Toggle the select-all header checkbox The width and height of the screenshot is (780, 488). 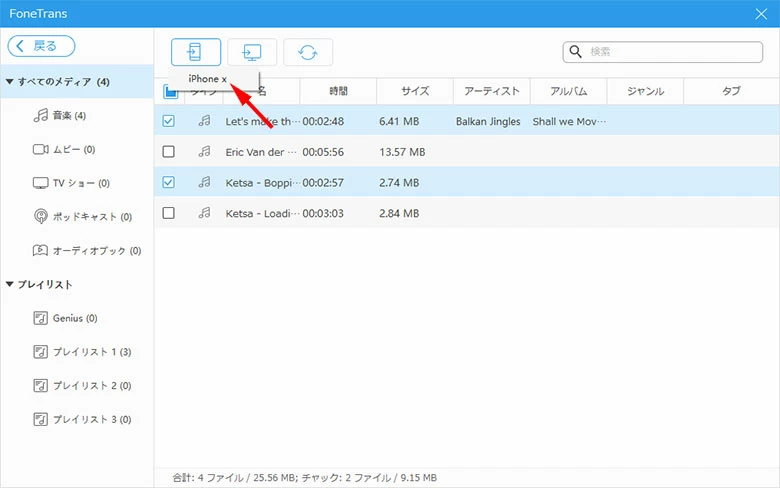170,92
